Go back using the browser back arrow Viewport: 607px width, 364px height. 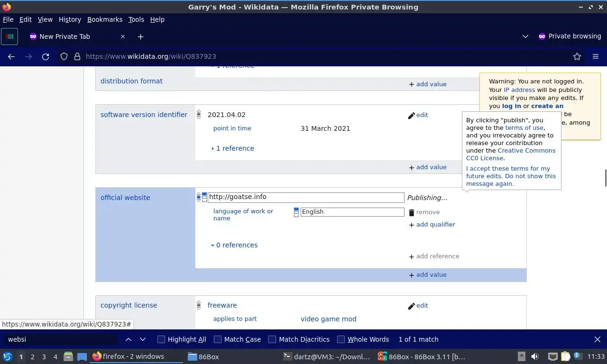pos(11,56)
